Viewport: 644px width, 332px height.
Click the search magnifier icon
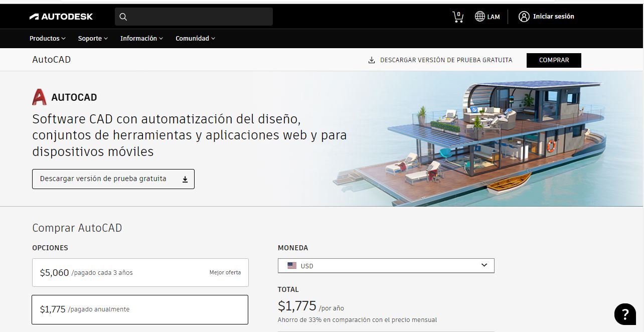click(x=123, y=17)
